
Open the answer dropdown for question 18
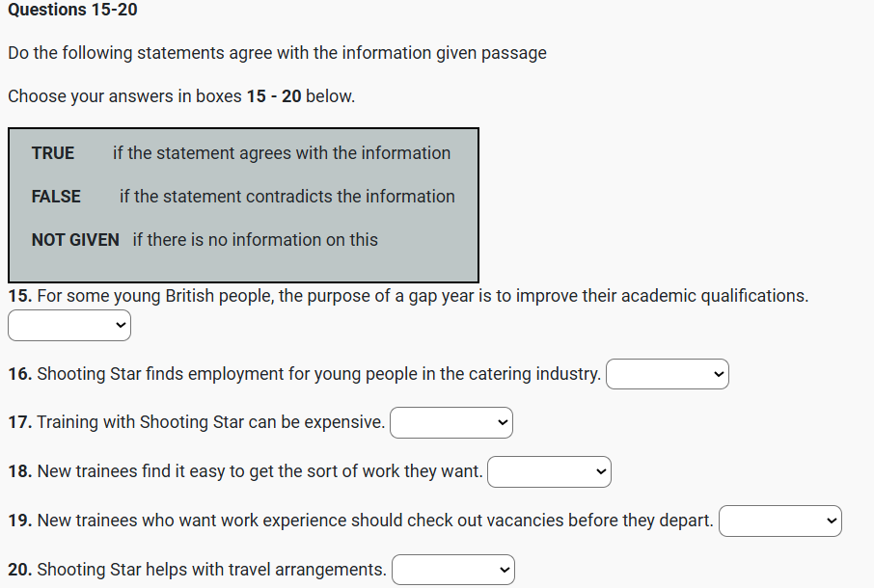pos(549,471)
